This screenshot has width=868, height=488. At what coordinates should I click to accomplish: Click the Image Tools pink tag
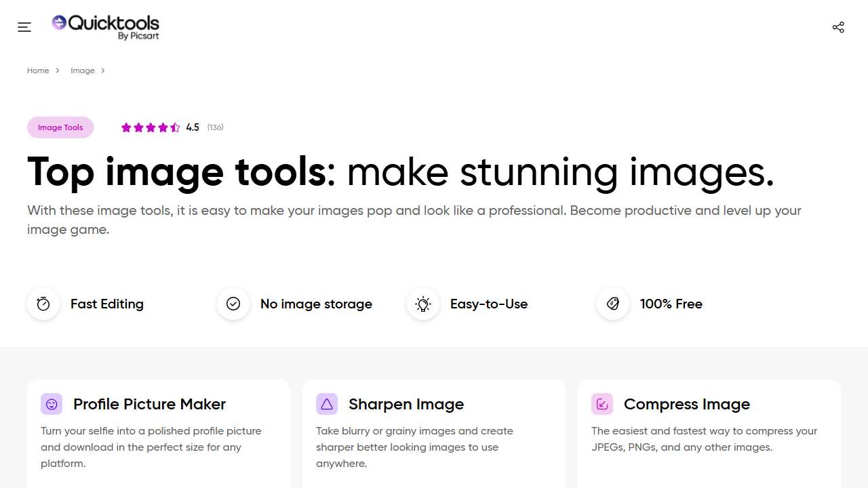pos(60,127)
